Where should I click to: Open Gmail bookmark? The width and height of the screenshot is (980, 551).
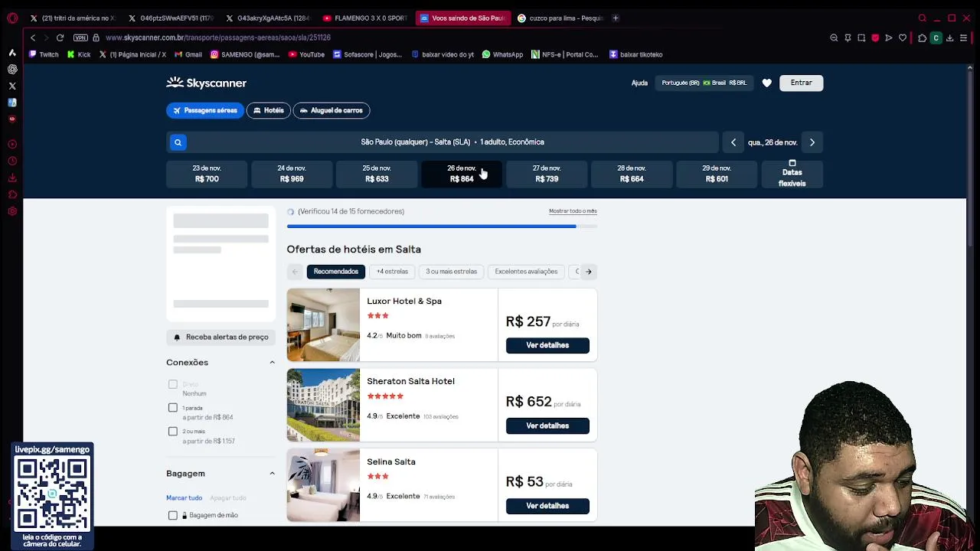(188, 54)
